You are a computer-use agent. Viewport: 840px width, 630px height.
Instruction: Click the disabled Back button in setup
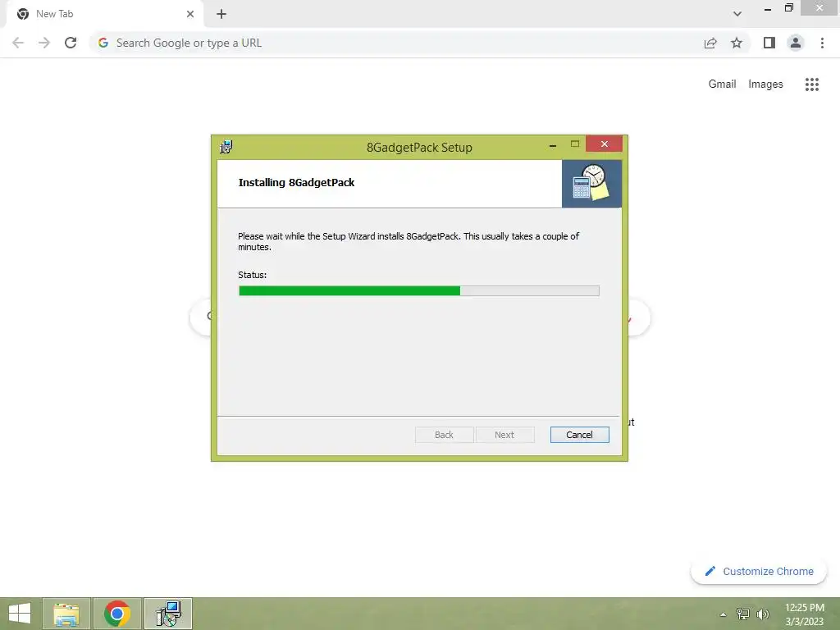click(x=444, y=435)
